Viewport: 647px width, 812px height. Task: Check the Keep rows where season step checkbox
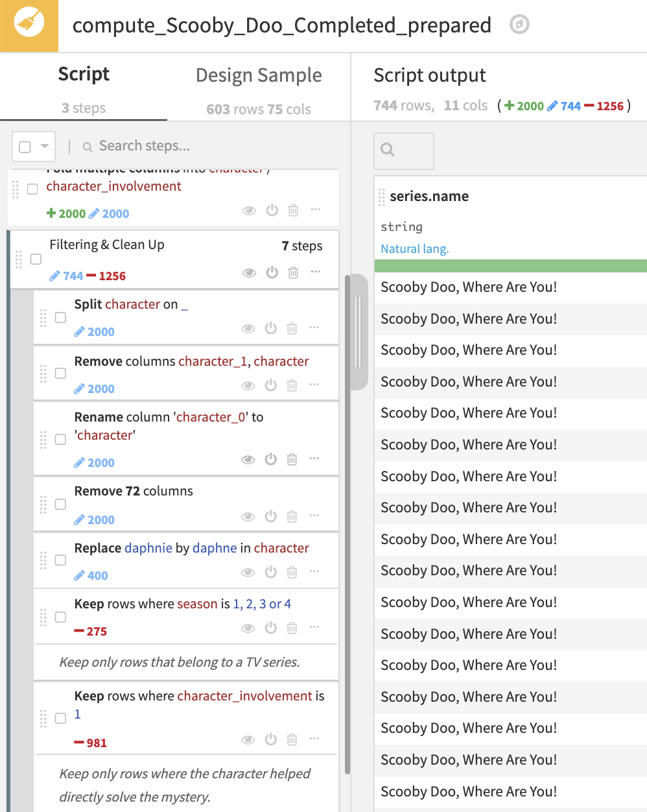pos(60,617)
